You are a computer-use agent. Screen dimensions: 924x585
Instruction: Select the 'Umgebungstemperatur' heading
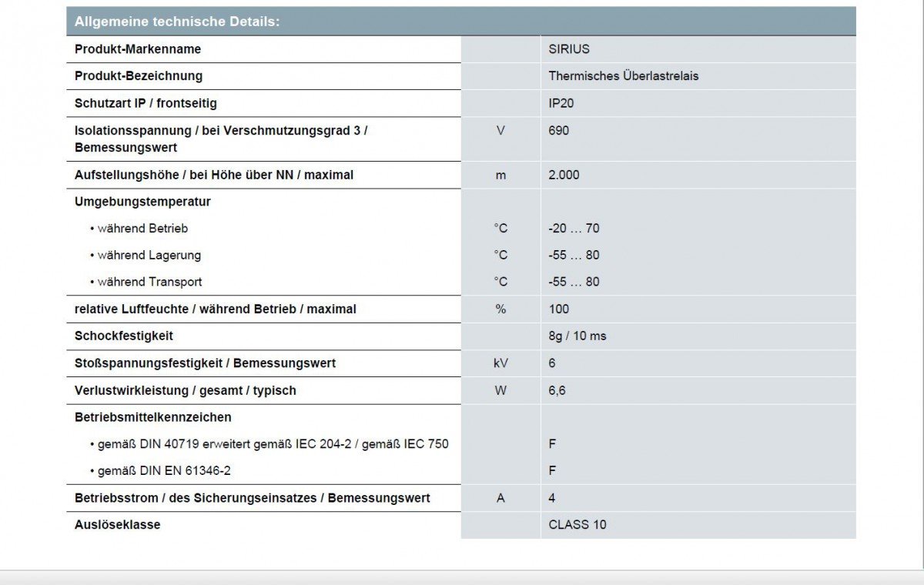[x=142, y=202]
